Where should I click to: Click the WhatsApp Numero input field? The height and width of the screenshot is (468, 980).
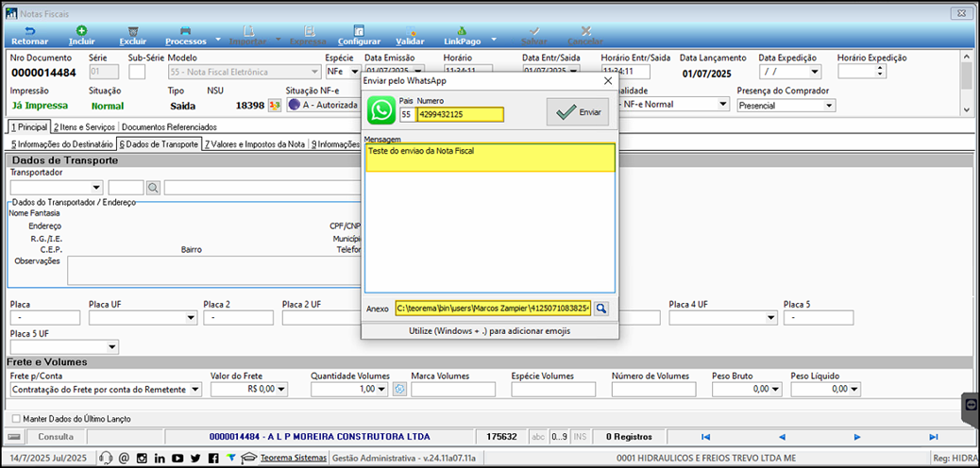click(460, 115)
